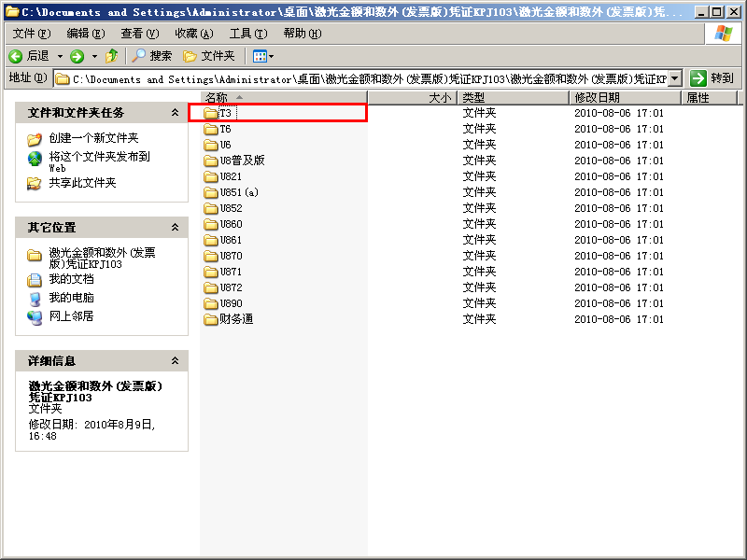Select the U852 folder icon
This screenshot has width=747, height=560.
pyautogui.click(x=211, y=208)
